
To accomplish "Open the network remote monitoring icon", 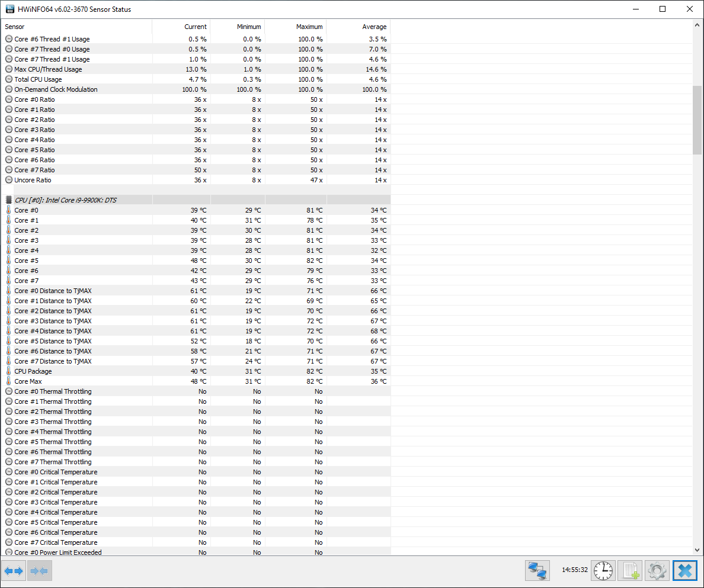I will pyautogui.click(x=537, y=570).
